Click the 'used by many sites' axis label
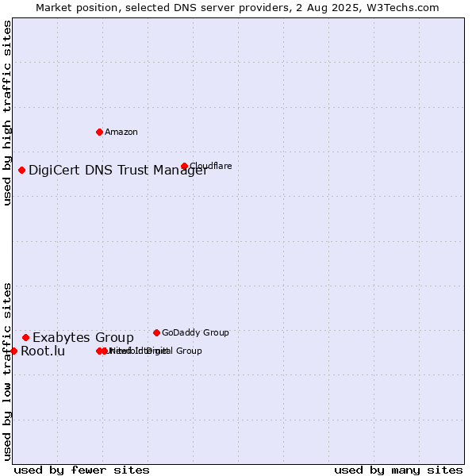Image resolution: width=476 pixels, height=476 pixels. pyautogui.click(x=398, y=470)
